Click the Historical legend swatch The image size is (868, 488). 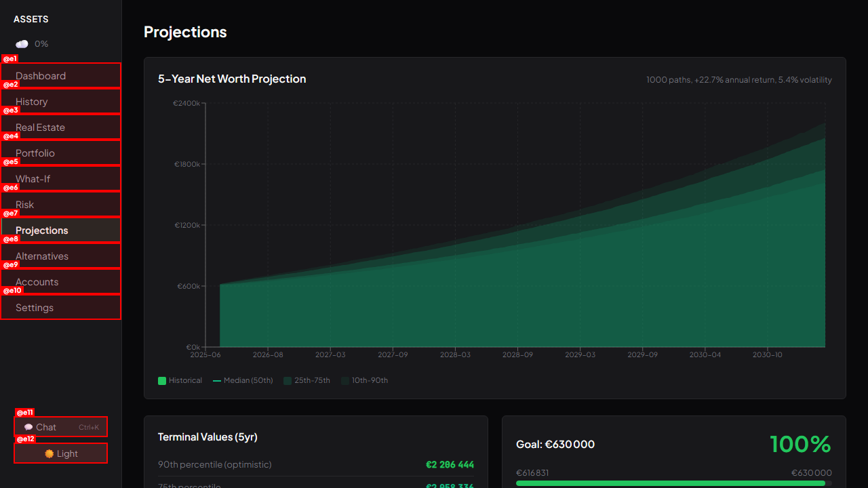pos(162,381)
